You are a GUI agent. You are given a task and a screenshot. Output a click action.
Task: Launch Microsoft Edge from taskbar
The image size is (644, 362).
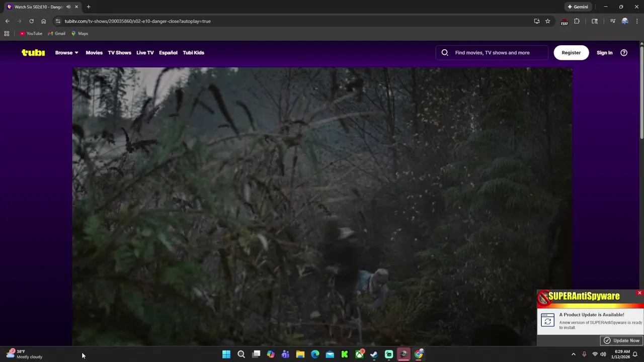point(315,354)
